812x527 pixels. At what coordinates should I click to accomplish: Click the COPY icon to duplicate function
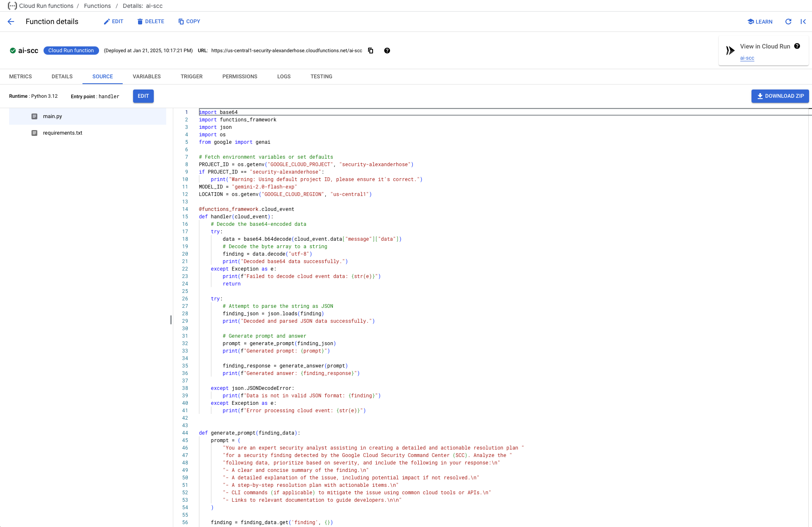point(188,21)
